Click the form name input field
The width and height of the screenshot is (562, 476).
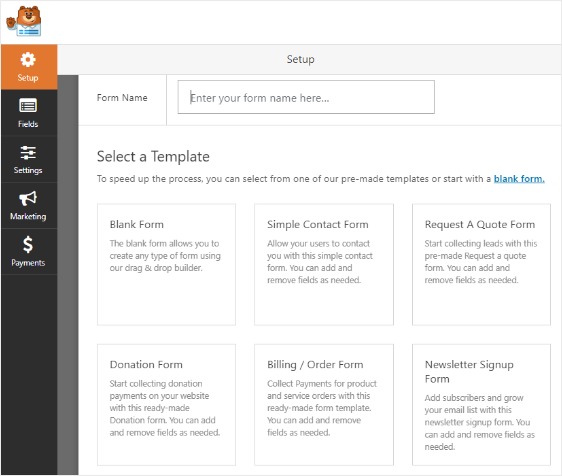pyautogui.click(x=306, y=97)
